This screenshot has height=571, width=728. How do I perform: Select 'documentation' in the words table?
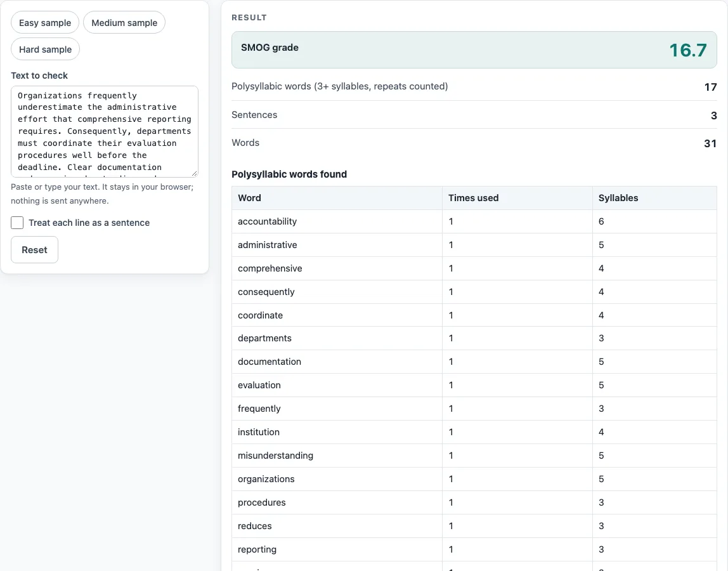[x=270, y=362]
